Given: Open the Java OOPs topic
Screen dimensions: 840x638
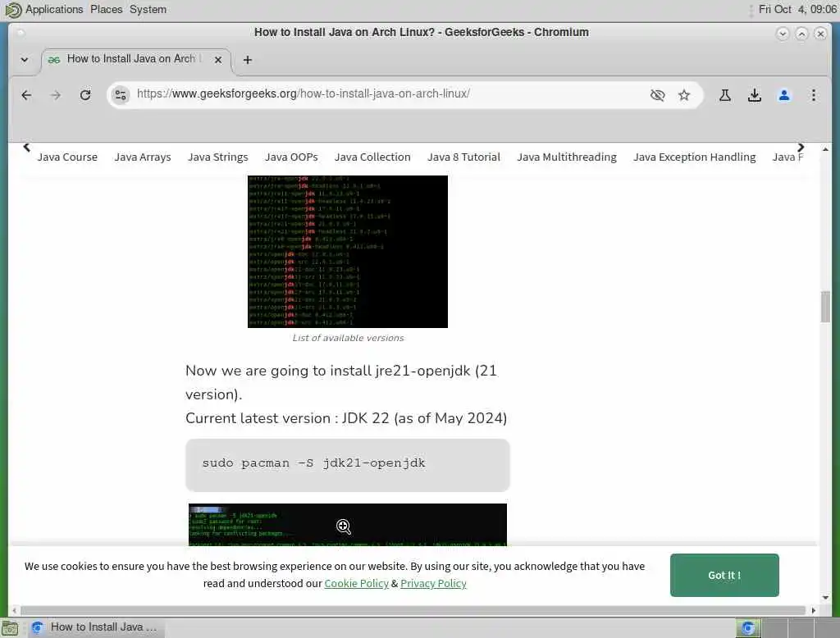Looking at the screenshot, I should (x=291, y=157).
